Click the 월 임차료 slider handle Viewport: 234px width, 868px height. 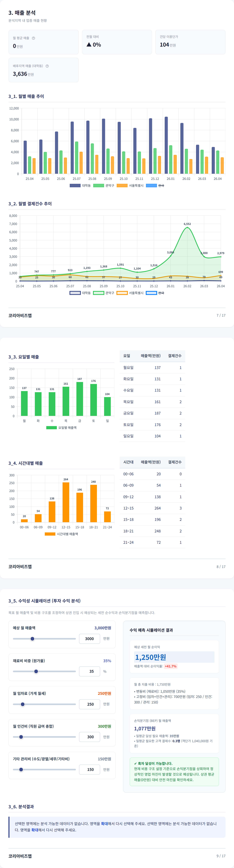[23, 704]
